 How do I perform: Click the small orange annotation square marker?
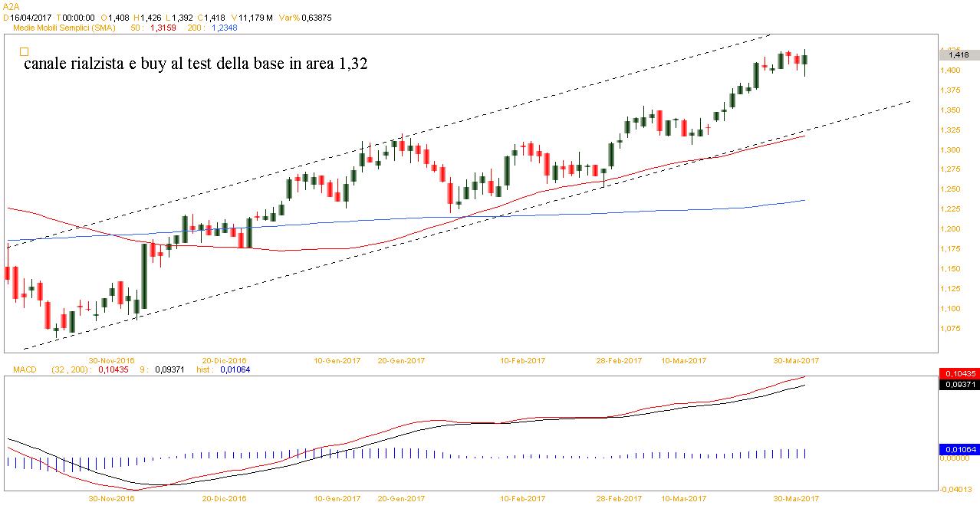click(x=24, y=51)
